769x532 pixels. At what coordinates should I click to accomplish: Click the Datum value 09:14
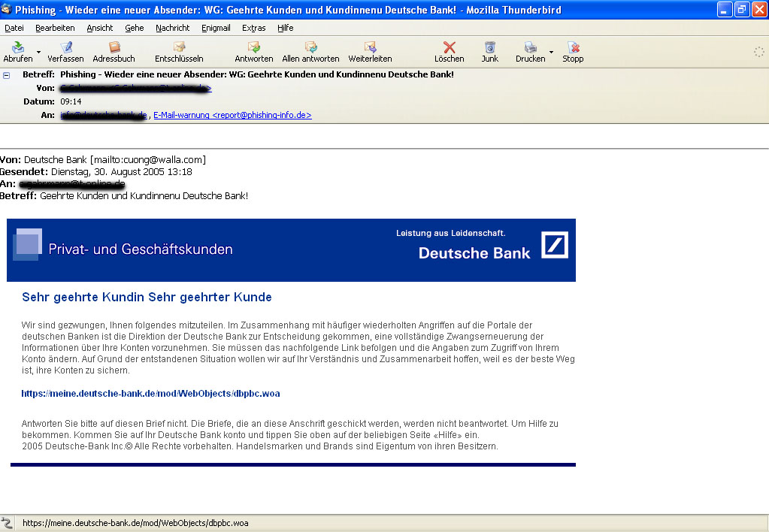71,101
